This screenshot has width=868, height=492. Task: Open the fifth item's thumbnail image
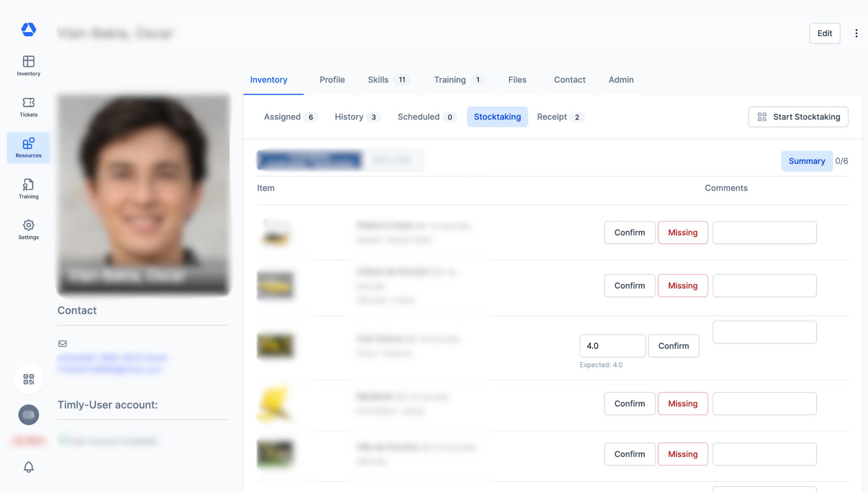[275, 454]
